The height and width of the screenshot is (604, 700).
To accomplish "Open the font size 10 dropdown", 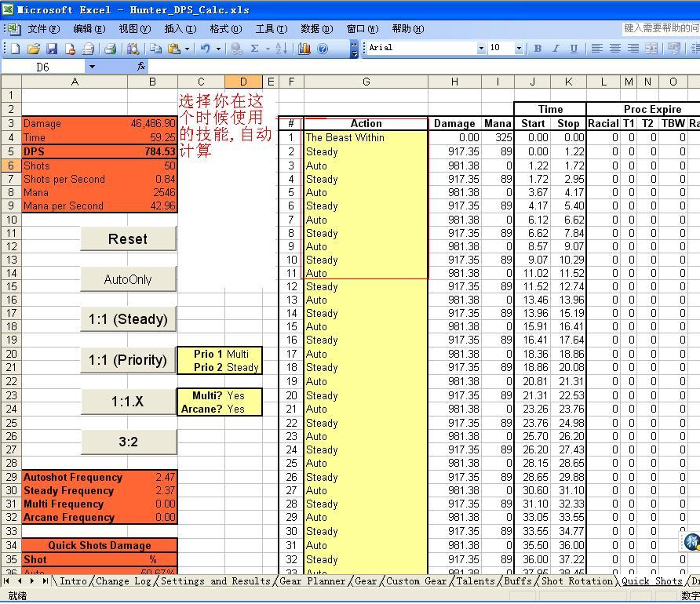I will point(520,47).
